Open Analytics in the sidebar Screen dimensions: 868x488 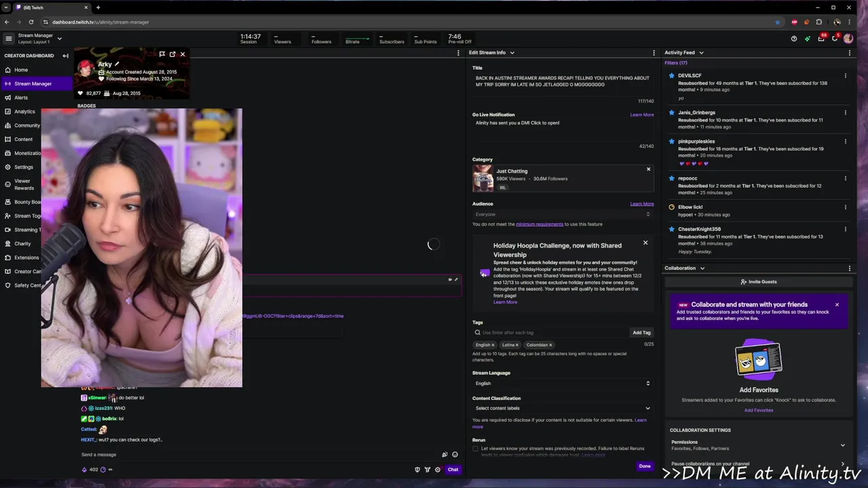pos(24,112)
